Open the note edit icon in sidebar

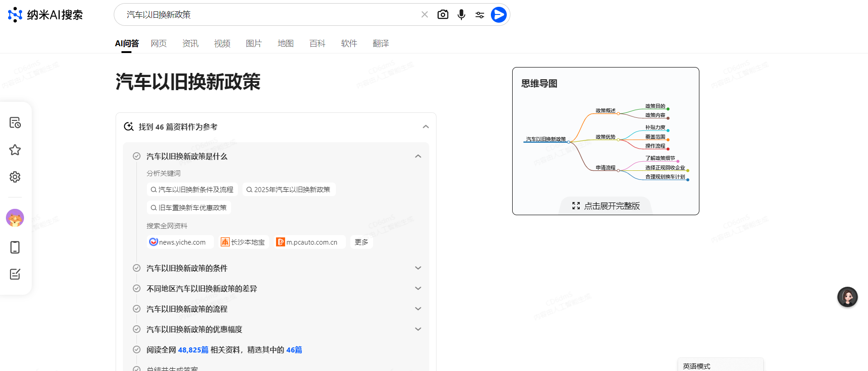click(x=15, y=274)
